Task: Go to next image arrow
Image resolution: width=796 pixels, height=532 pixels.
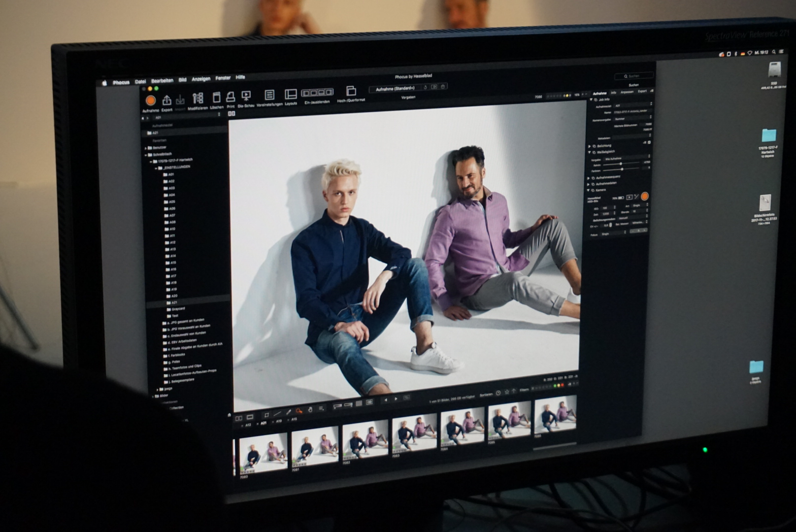Action: click(396, 399)
